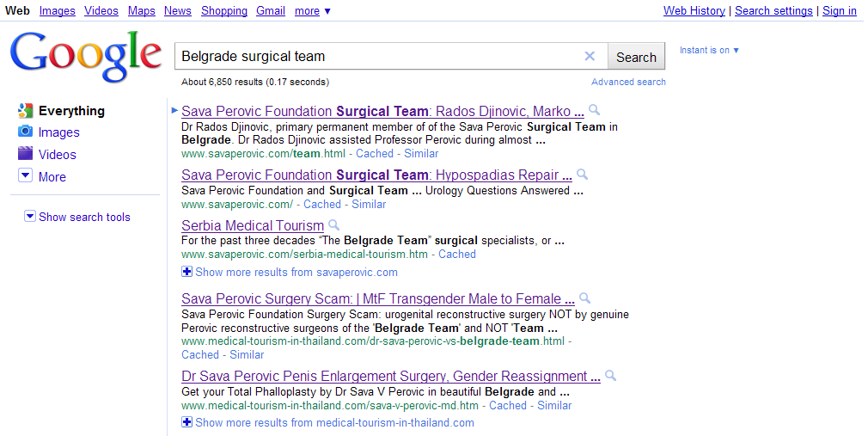Image resolution: width=868 pixels, height=436 pixels.
Task: Preview magnifier beside Serbia Medical Tourism result
Action: tap(334, 225)
